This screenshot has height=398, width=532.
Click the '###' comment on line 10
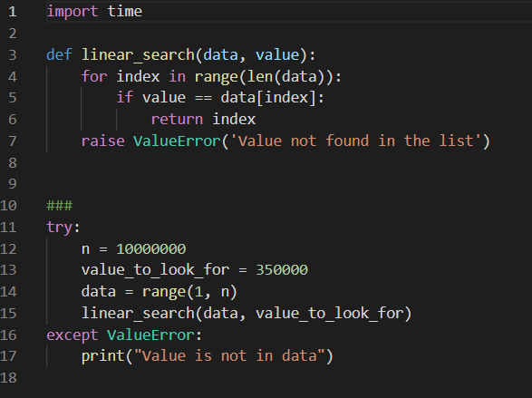click(x=60, y=206)
